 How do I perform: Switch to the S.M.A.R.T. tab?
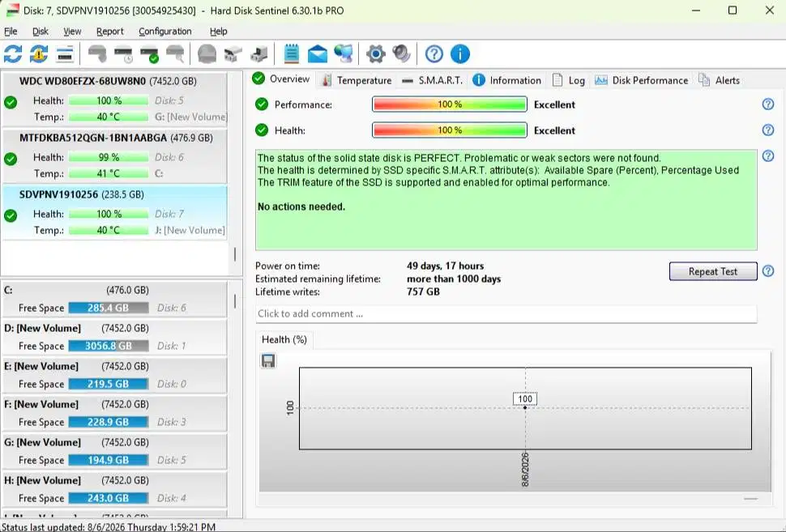click(433, 80)
